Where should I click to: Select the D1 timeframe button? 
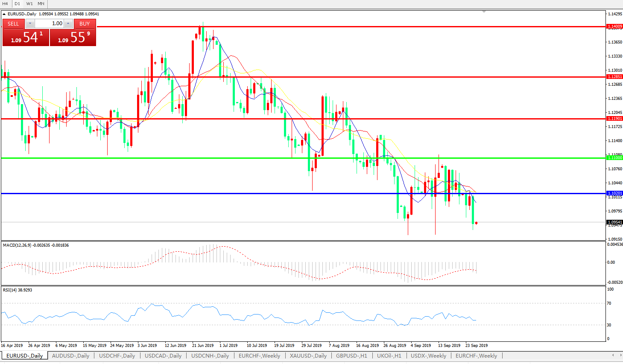pos(18,3)
